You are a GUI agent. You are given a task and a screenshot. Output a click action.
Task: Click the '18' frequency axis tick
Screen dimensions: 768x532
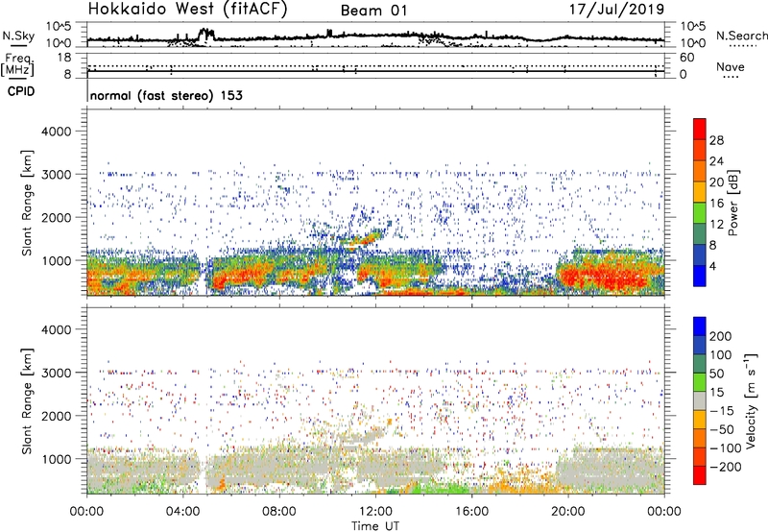click(64, 58)
